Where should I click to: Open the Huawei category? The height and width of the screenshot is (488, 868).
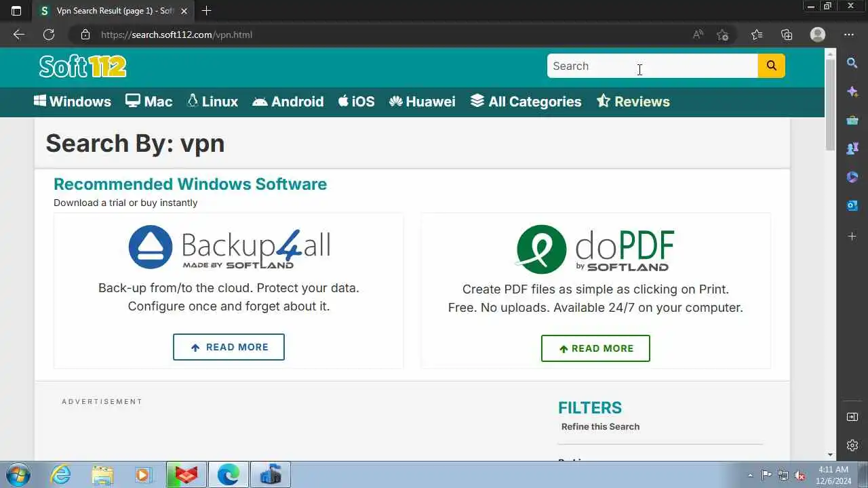click(422, 102)
